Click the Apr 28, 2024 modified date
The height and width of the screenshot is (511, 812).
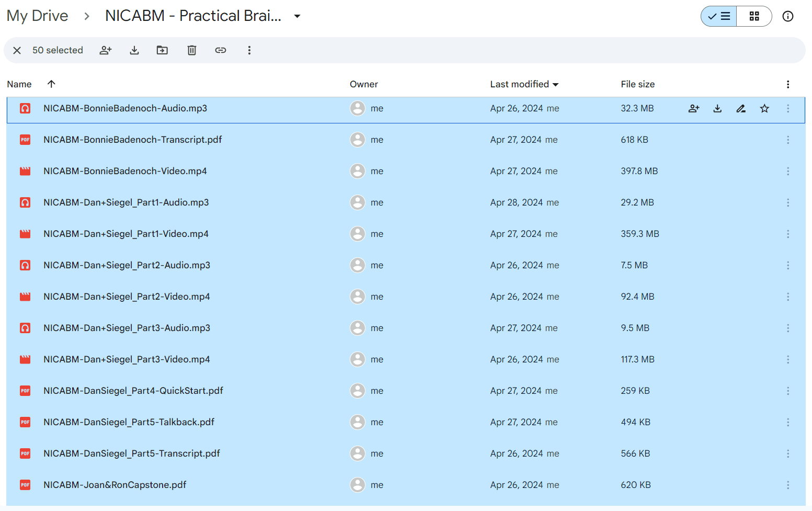point(517,202)
